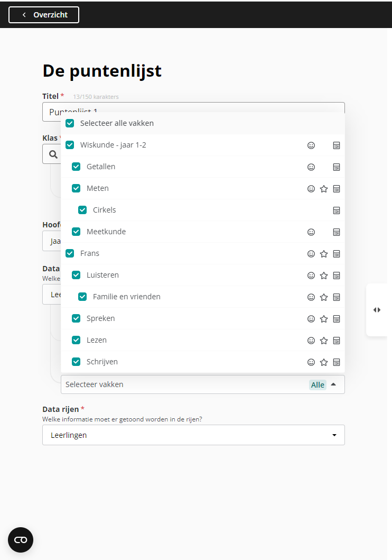This screenshot has width=392, height=560.
Task: Click the side panel resize handle
Action: 377,310
